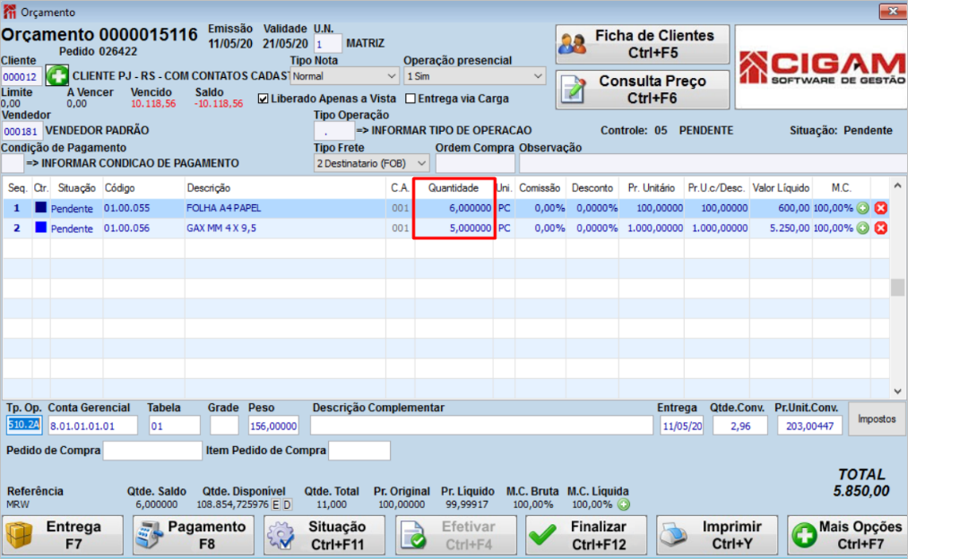Open Operação presencial dropdown
The height and width of the screenshot is (560, 968).
click(474, 76)
